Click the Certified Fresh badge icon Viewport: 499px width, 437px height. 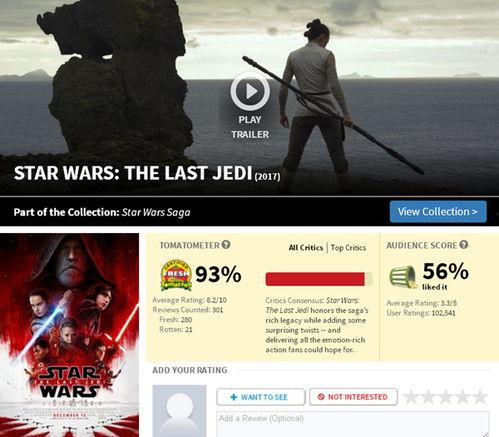pyautogui.click(x=176, y=275)
